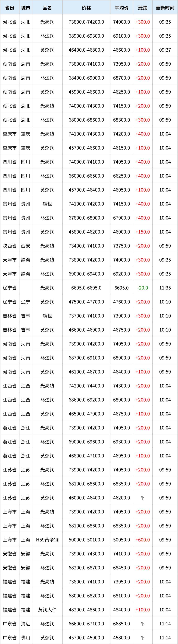Select price range 68600.0-69200.0
Image resolution: width=178 pixels, height=644 pixels.
[86, 400]
